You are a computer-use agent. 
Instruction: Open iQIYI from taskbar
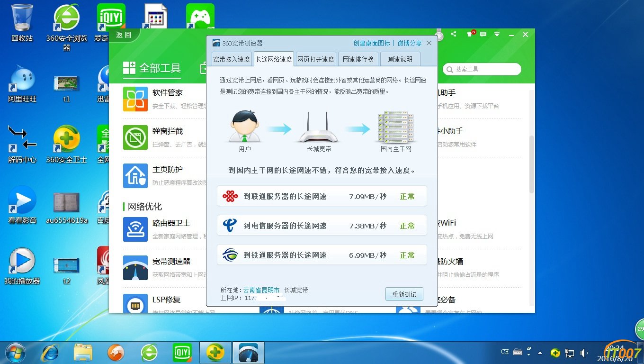point(182,353)
